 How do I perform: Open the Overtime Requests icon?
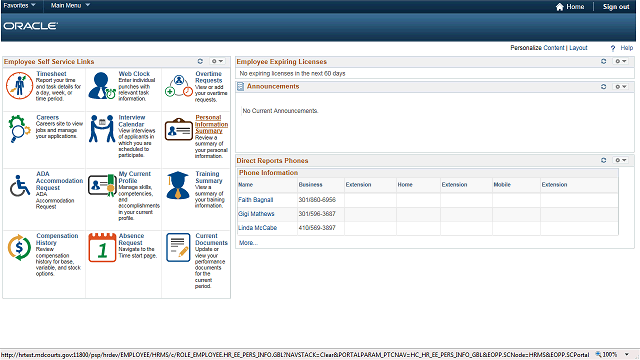point(179,86)
